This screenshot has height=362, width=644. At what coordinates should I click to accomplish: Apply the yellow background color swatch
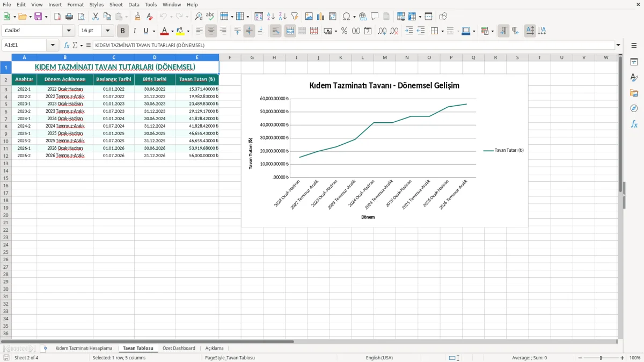pos(180,31)
